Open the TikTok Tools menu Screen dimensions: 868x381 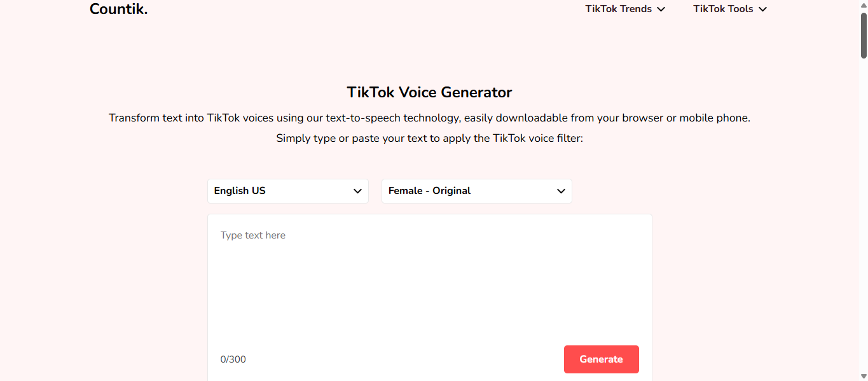pyautogui.click(x=723, y=9)
